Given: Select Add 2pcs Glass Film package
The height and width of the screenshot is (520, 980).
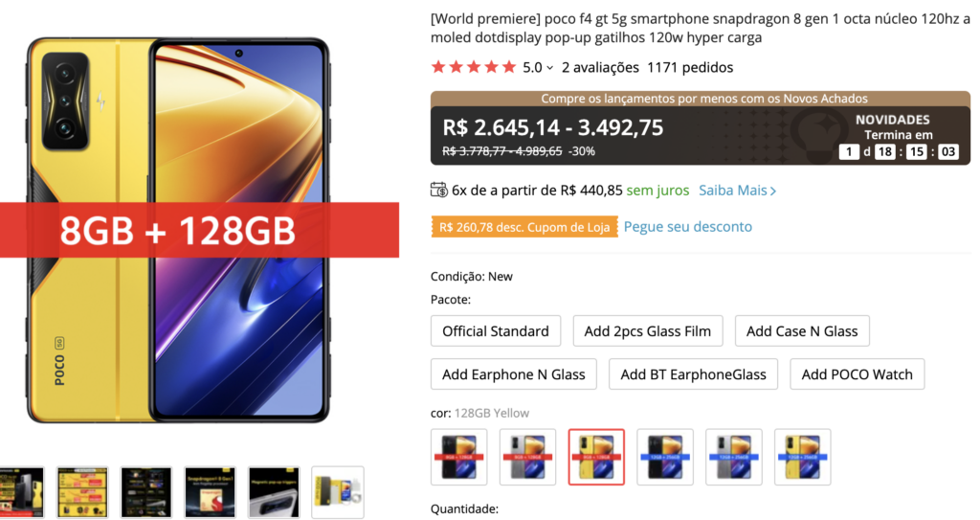Looking at the screenshot, I should (648, 331).
